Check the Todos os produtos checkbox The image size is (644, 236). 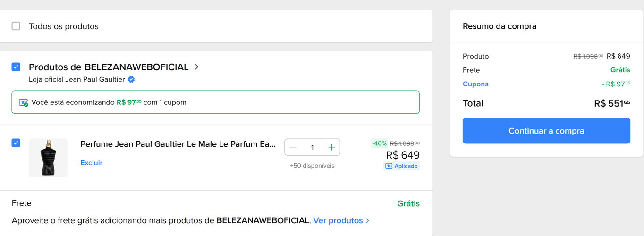click(x=16, y=26)
